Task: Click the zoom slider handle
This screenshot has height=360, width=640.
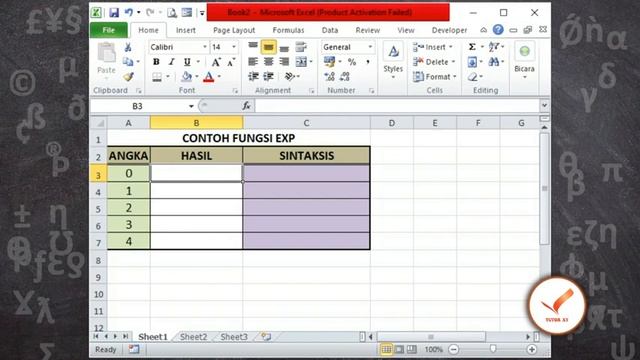Action: pyautogui.click(x=493, y=349)
